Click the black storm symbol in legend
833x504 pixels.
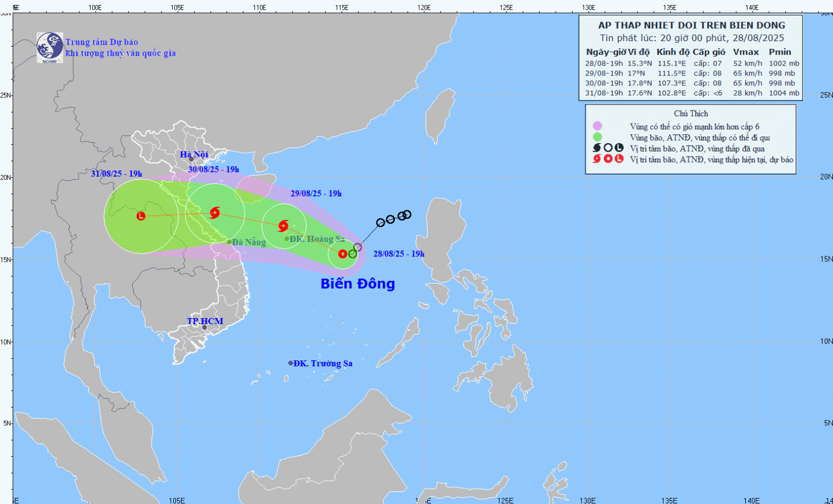pyautogui.click(x=597, y=148)
